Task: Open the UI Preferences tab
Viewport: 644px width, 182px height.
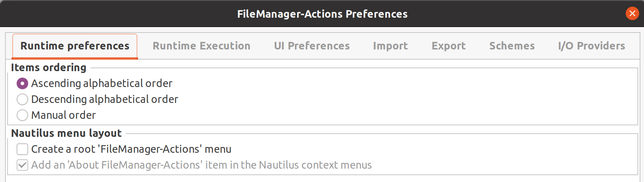Action: 312,46
